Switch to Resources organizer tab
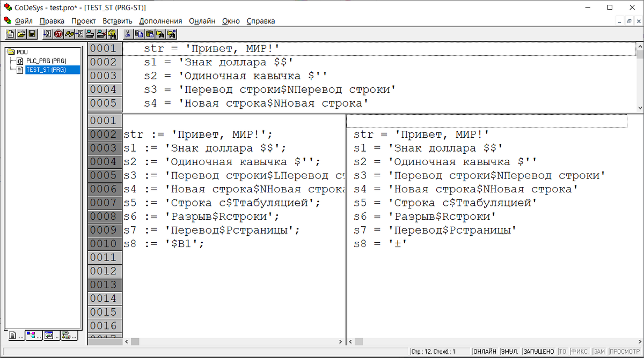Image resolution: width=644 pixels, height=358 pixels. click(x=69, y=335)
